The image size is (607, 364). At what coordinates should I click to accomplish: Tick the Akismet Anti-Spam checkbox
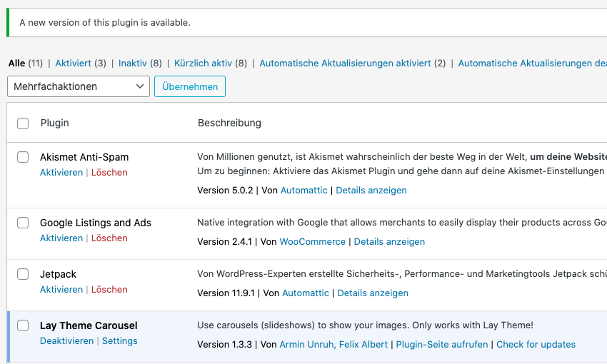click(23, 157)
